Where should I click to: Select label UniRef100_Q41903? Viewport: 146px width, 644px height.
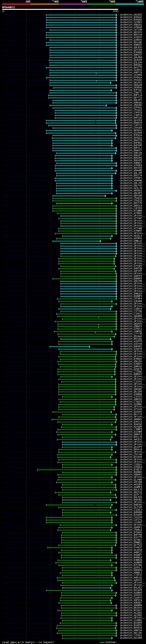tap(131, 82)
